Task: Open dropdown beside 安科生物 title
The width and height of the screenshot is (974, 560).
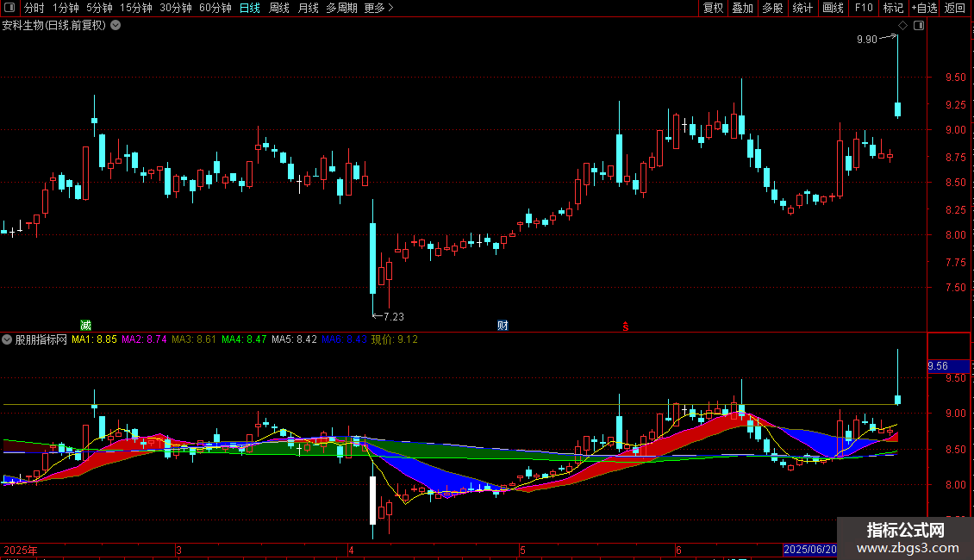Action: [x=116, y=26]
